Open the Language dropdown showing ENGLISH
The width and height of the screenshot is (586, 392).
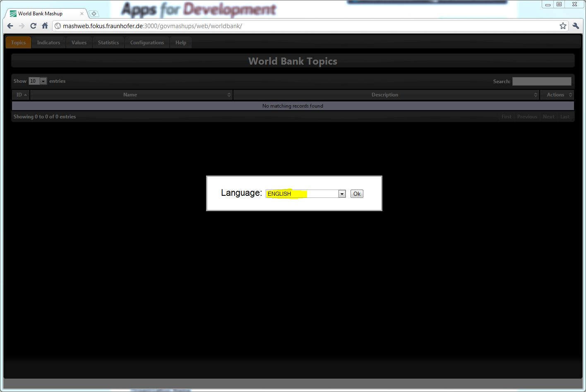[306, 194]
